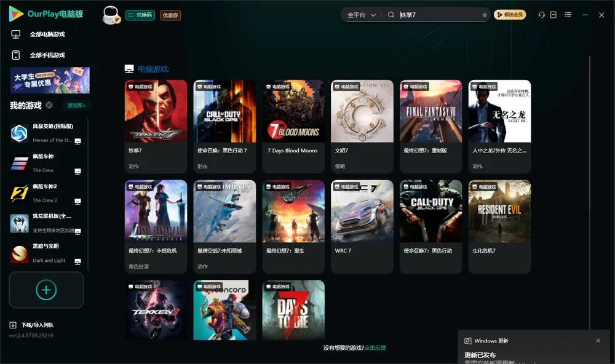The width and height of the screenshot is (615, 364).
Task: Click 角色扮演 tag under 永恒危机
Action: (x=138, y=266)
